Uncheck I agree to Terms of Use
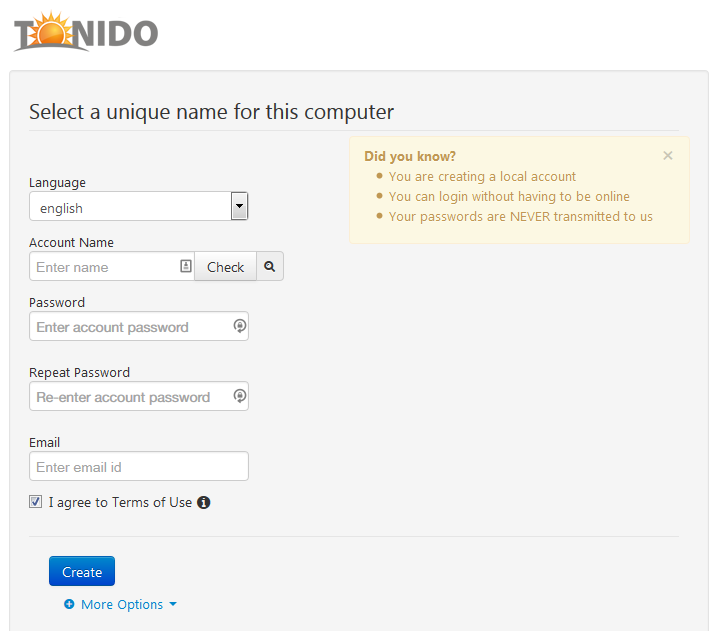 point(35,502)
